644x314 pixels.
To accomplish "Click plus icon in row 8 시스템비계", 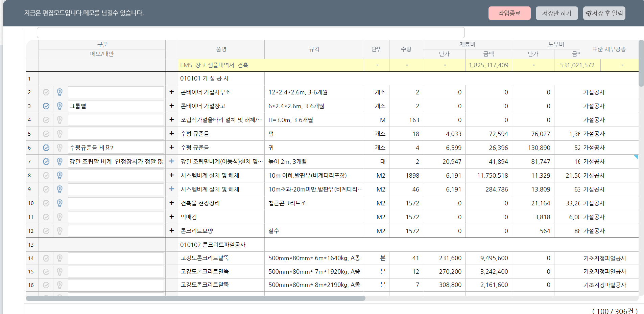I will tap(172, 175).
